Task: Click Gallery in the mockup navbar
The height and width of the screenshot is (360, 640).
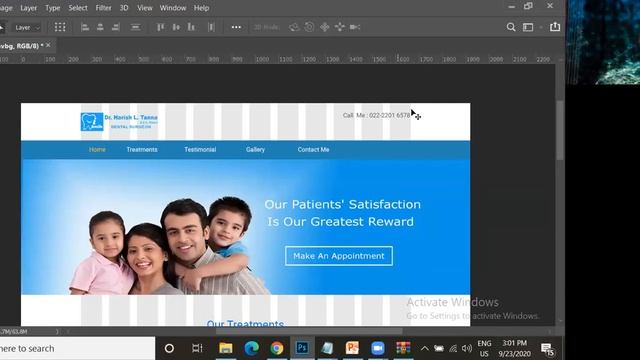Action: 255,149
